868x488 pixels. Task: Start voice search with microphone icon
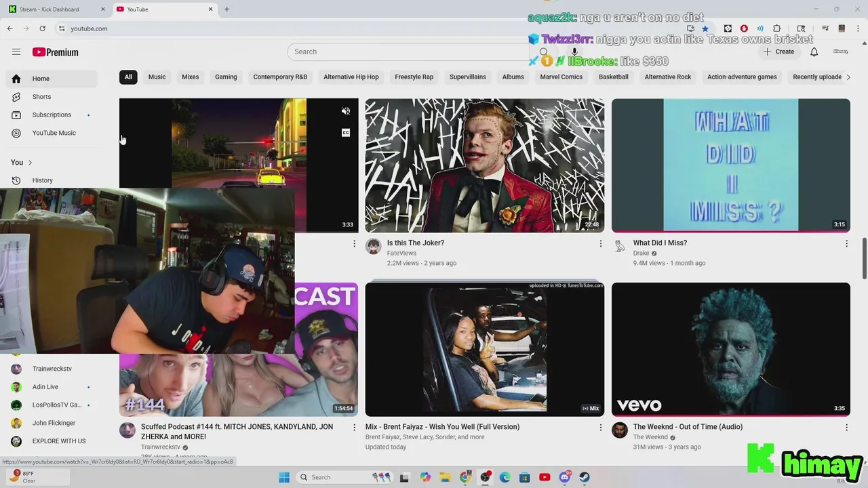[574, 52]
